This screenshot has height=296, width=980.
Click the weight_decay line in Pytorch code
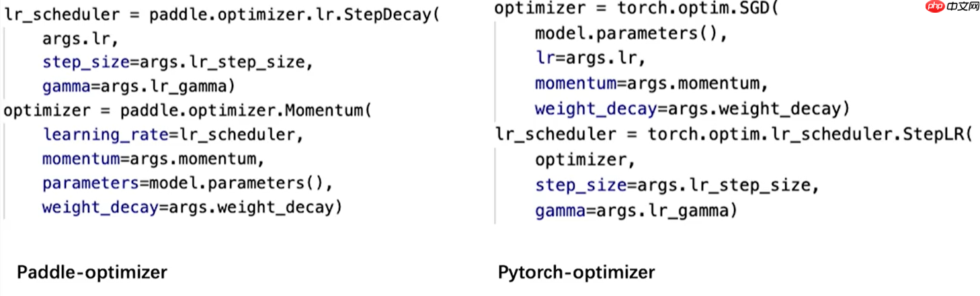(x=692, y=108)
